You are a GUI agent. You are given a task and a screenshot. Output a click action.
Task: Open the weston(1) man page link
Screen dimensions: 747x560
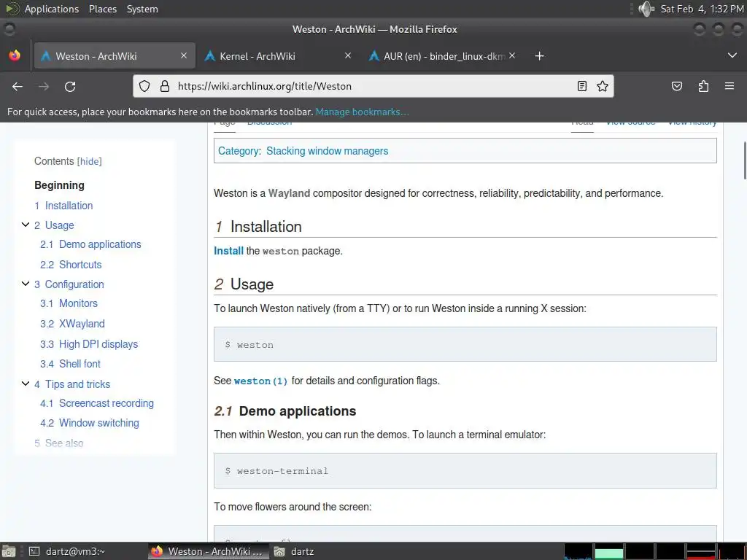(260, 381)
